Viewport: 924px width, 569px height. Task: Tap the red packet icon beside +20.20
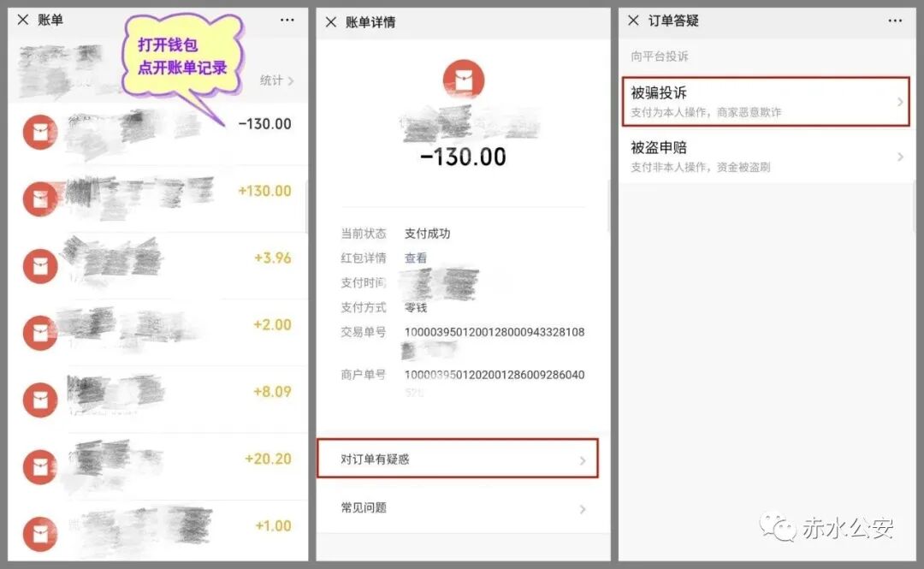point(40,467)
